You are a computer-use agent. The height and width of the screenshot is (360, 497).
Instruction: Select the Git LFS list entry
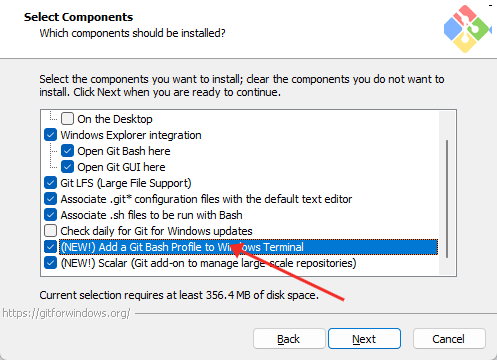[x=126, y=183]
